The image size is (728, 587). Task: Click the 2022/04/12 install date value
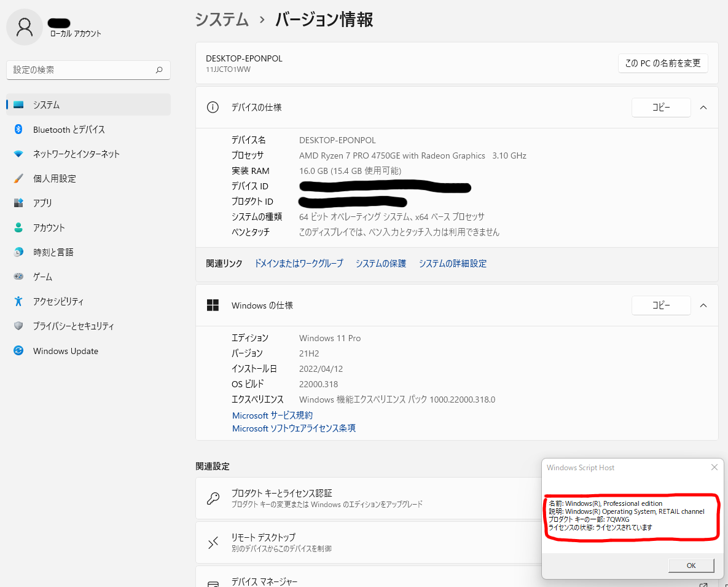[321, 369]
